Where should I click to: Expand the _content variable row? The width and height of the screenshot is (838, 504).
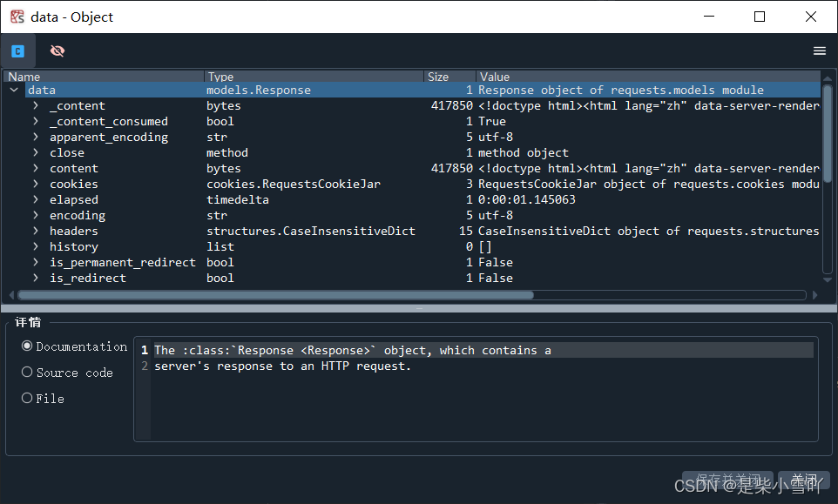pos(34,105)
